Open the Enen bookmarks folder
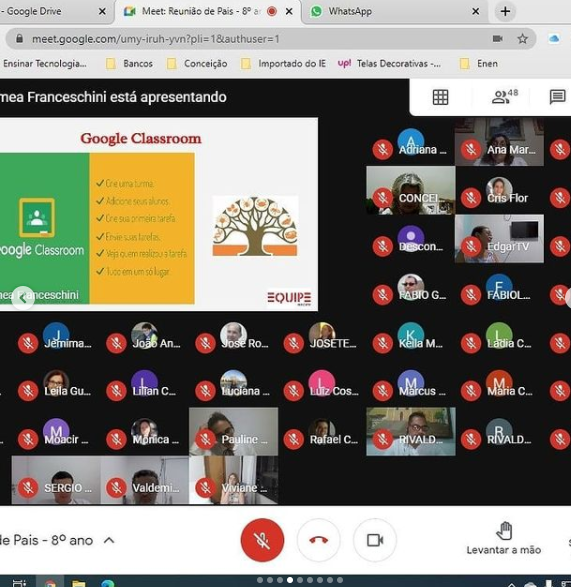Viewport: 571px width, 587px height. (479, 64)
